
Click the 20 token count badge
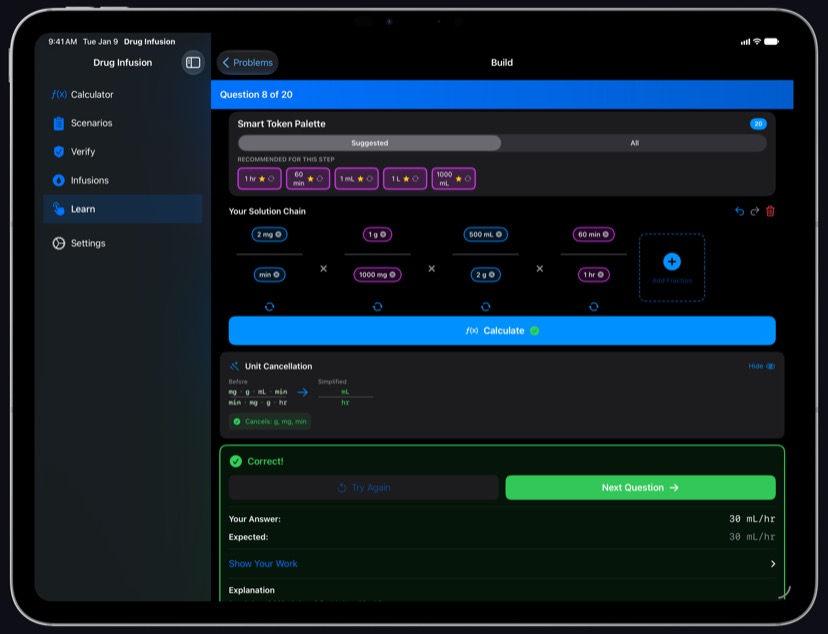click(x=758, y=124)
